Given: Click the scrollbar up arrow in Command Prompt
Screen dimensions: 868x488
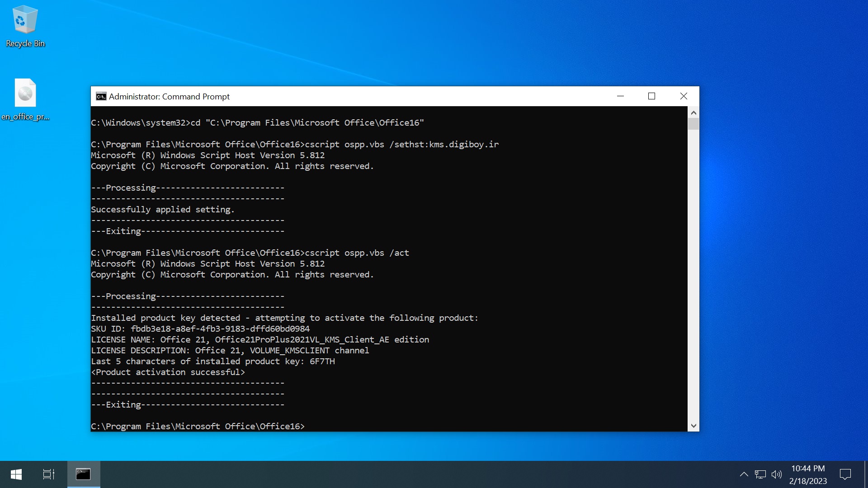Looking at the screenshot, I should click(693, 113).
